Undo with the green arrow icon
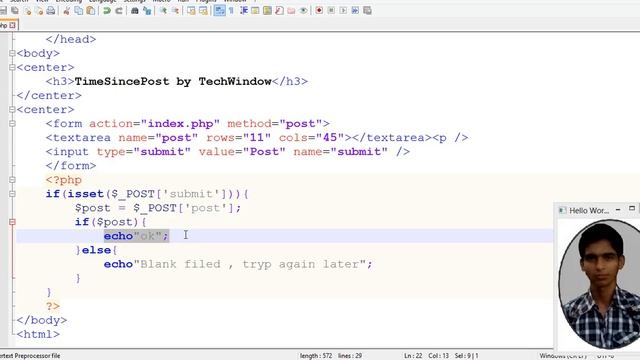 click(x=107, y=11)
